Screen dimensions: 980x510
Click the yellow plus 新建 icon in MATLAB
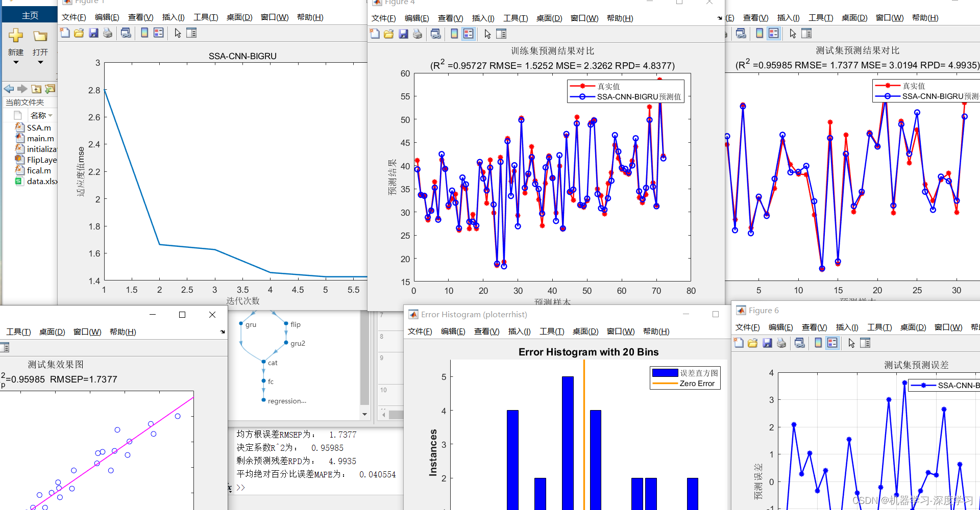coord(16,36)
